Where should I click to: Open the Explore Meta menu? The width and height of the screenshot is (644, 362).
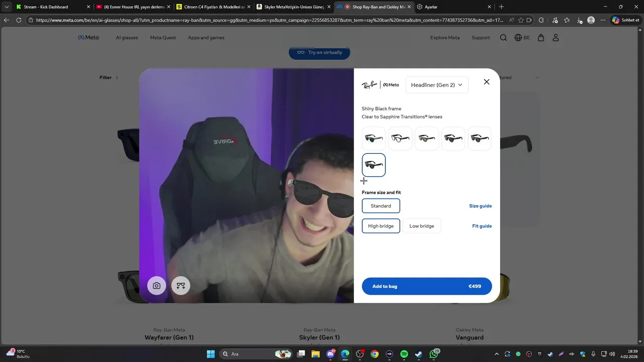445,38
